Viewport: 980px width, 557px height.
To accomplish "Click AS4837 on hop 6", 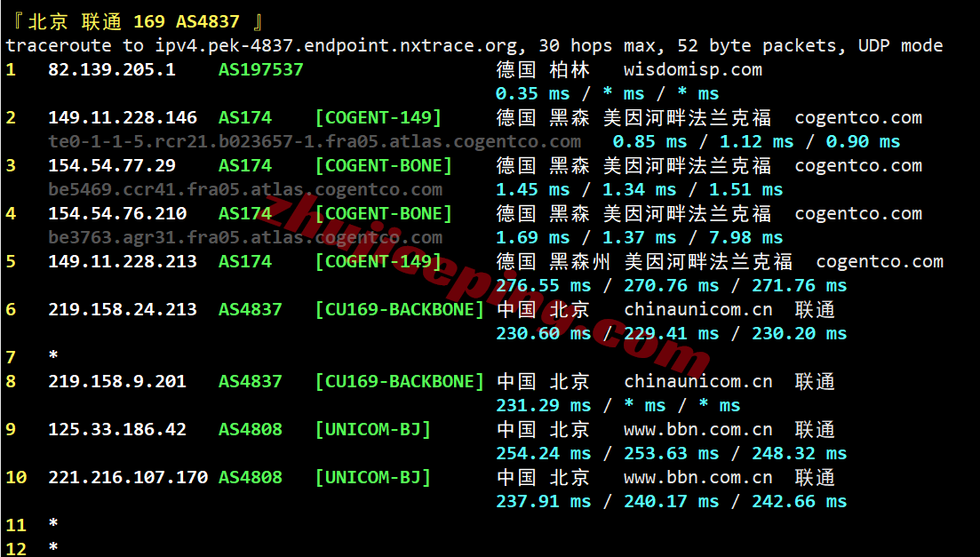I will (250, 309).
